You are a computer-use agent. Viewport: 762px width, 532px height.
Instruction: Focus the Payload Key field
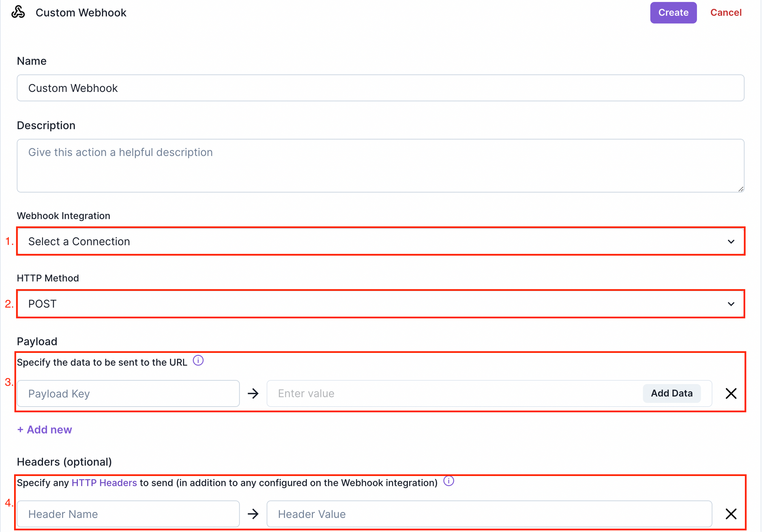point(128,393)
